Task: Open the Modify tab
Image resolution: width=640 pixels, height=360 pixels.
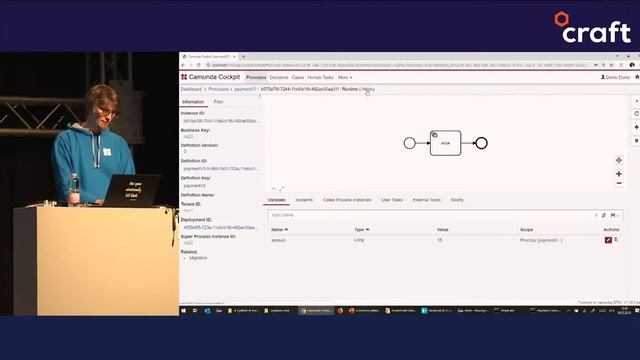Action: [x=457, y=200]
